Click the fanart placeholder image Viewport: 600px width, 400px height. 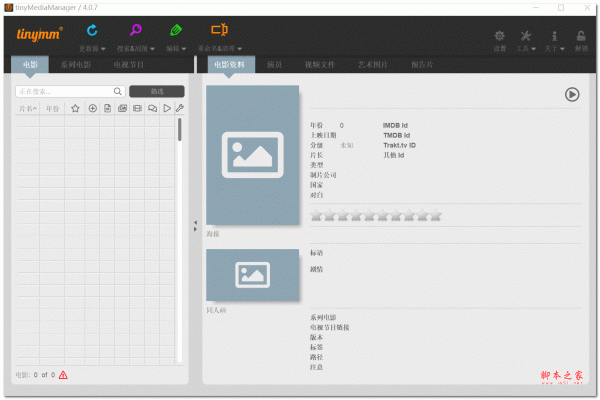253,275
